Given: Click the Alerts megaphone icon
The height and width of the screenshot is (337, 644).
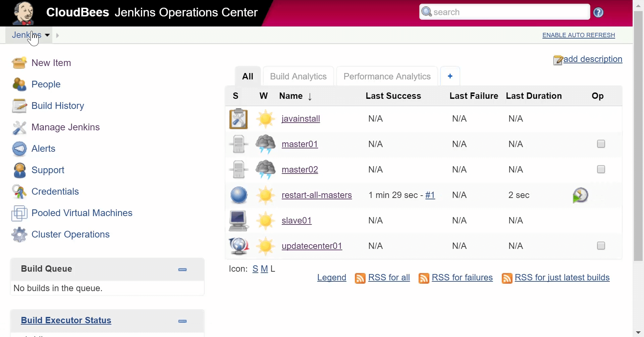Looking at the screenshot, I should click(x=19, y=149).
